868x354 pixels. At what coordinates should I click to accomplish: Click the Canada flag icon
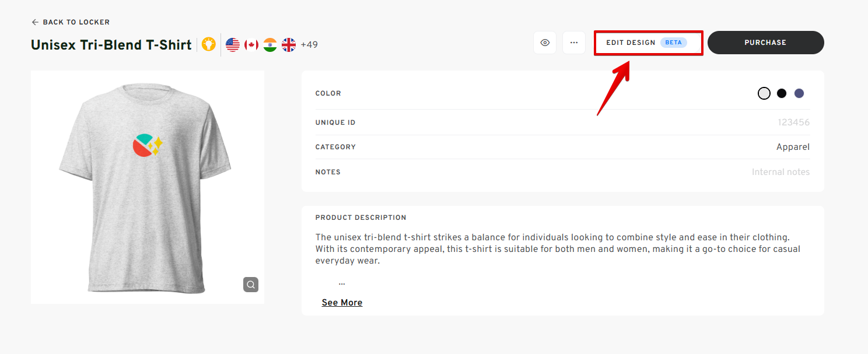251,45
